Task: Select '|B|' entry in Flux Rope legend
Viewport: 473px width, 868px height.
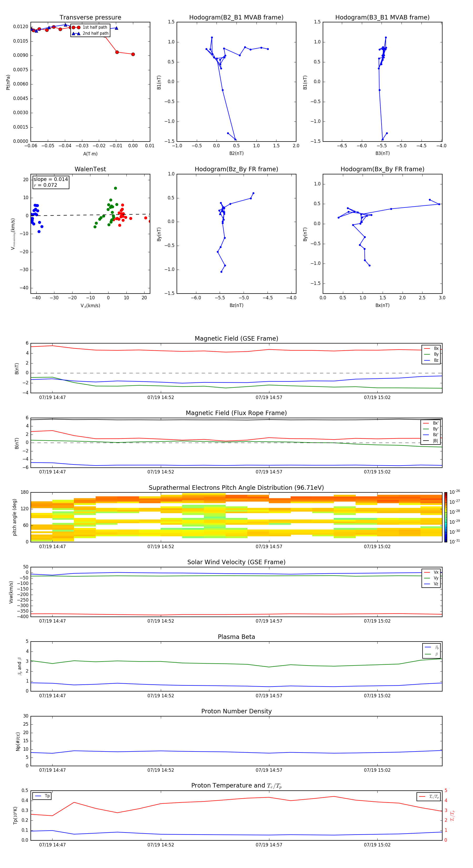Action: pyautogui.click(x=431, y=441)
